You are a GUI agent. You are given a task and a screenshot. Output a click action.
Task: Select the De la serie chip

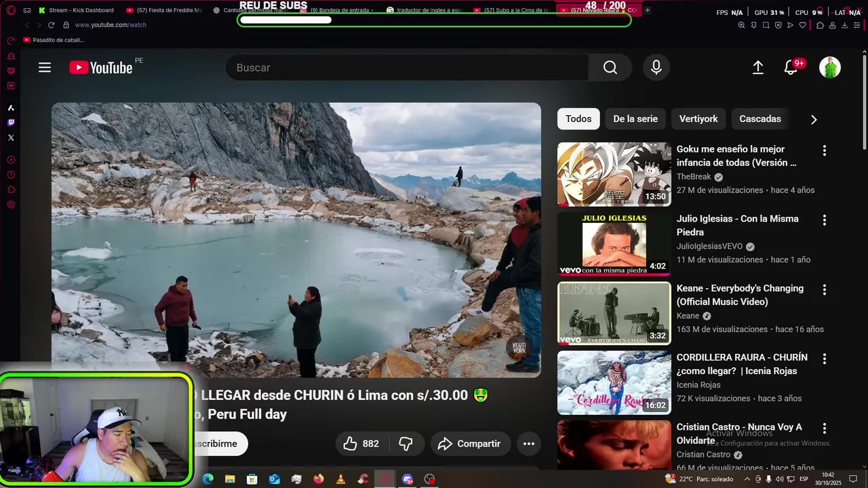pyautogui.click(x=635, y=119)
